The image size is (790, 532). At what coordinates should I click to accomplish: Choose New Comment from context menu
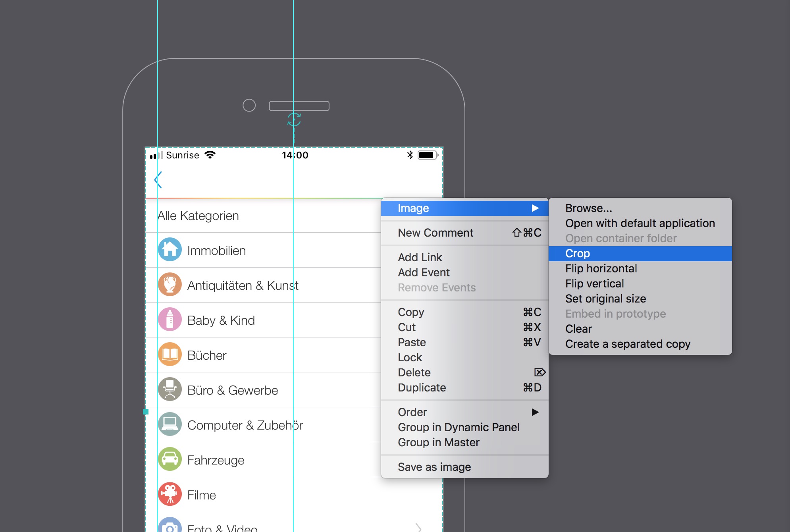click(x=464, y=233)
